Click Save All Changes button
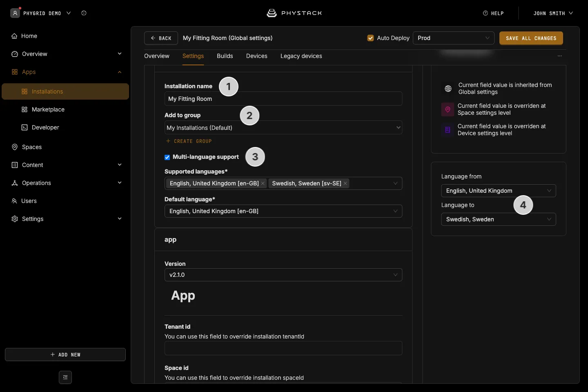The height and width of the screenshot is (392, 588). point(531,38)
